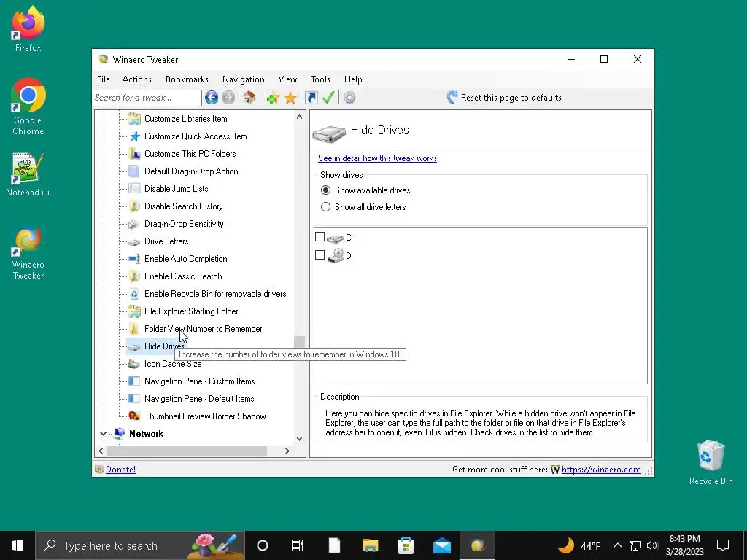
Task: Click the Search for a tweak field
Action: [x=147, y=98]
